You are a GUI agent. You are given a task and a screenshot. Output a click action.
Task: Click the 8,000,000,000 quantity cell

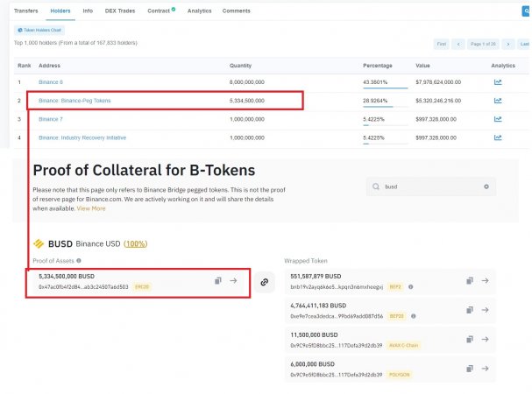(x=246, y=82)
